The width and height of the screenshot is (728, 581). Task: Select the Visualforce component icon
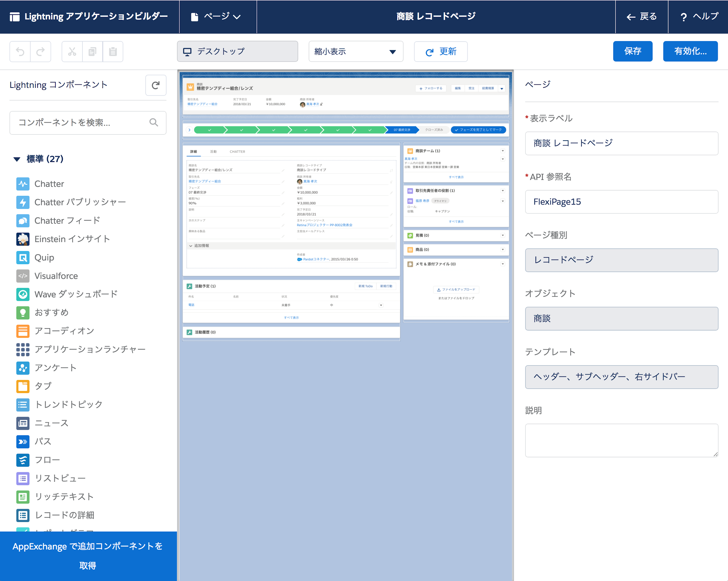[x=23, y=276]
